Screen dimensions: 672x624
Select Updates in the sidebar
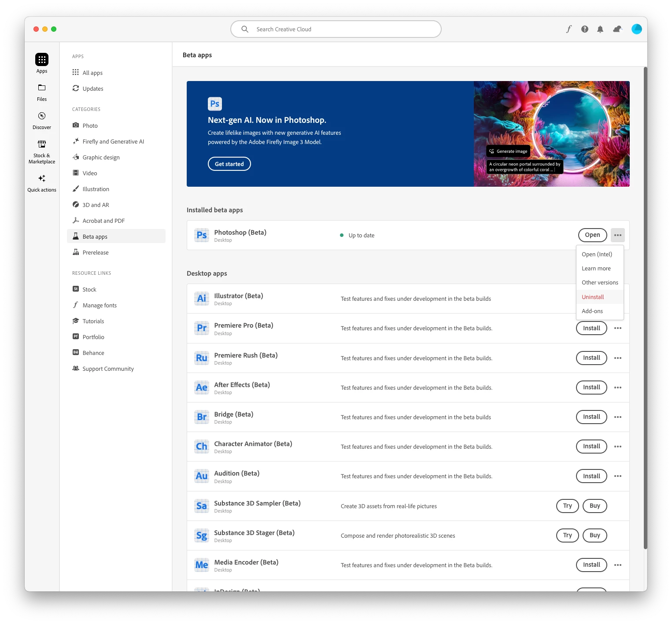pos(116,89)
